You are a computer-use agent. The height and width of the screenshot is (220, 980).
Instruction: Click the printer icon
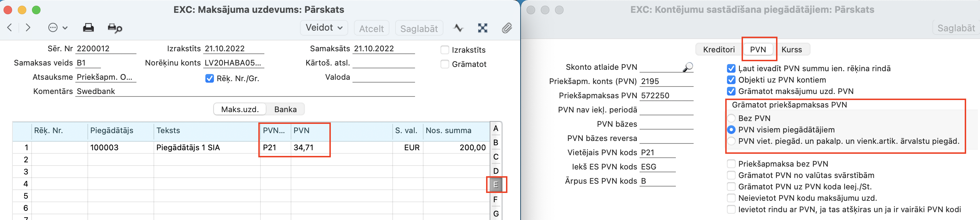[88, 27]
